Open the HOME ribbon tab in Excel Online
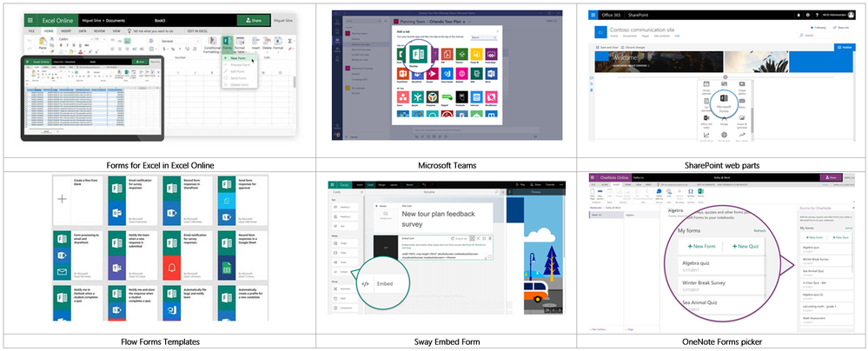Viewport: 868px width, 351px height. [49, 31]
